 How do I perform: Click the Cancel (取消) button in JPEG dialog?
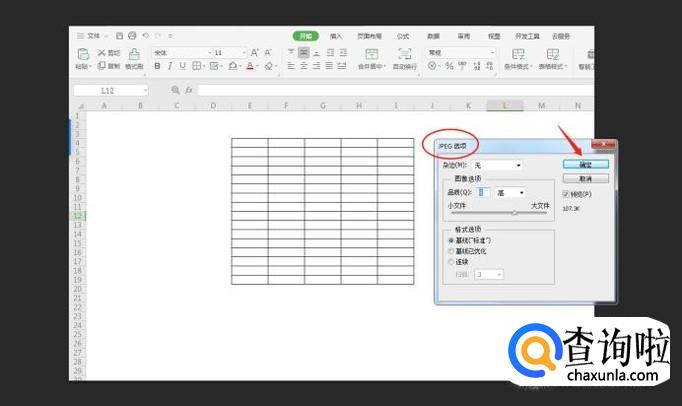[x=586, y=179]
